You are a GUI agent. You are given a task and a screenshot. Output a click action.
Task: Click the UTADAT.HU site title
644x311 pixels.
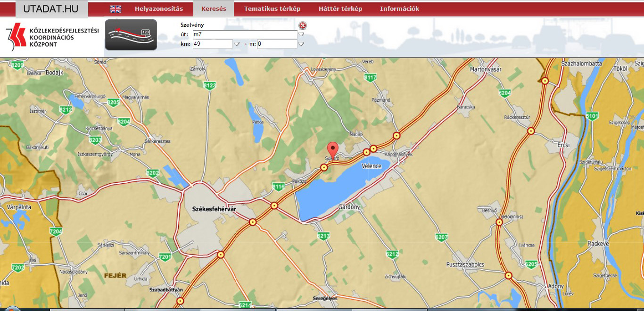pyautogui.click(x=51, y=9)
